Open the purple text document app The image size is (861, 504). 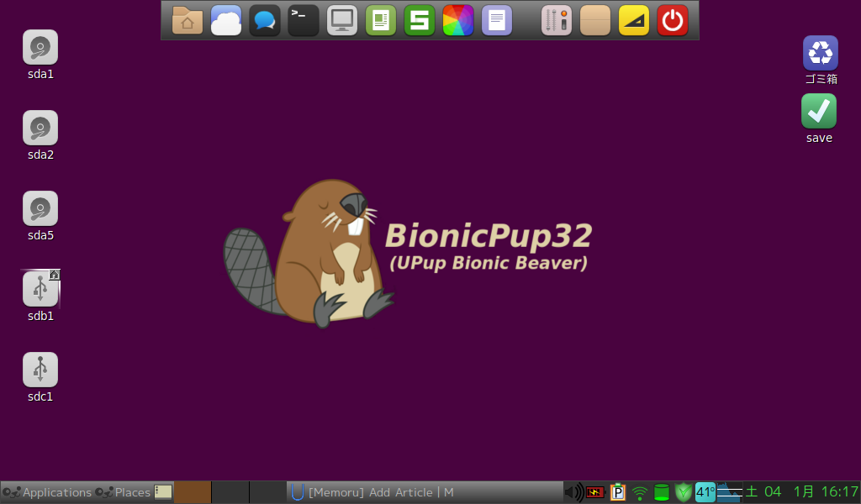tap(497, 21)
